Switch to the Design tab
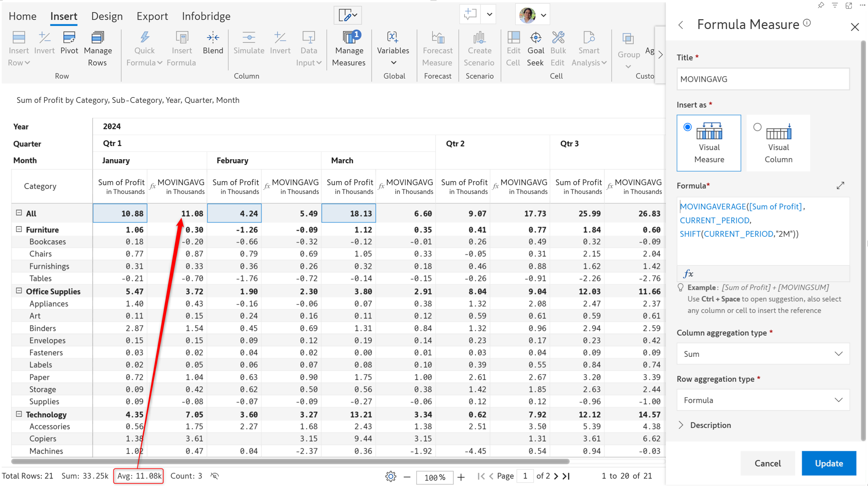Viewport: 868px width, 486px height. point(107,16)
